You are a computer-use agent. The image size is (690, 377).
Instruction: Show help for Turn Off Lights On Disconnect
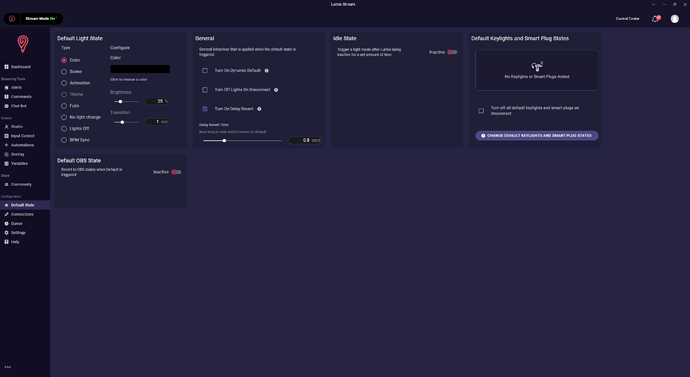276,90
